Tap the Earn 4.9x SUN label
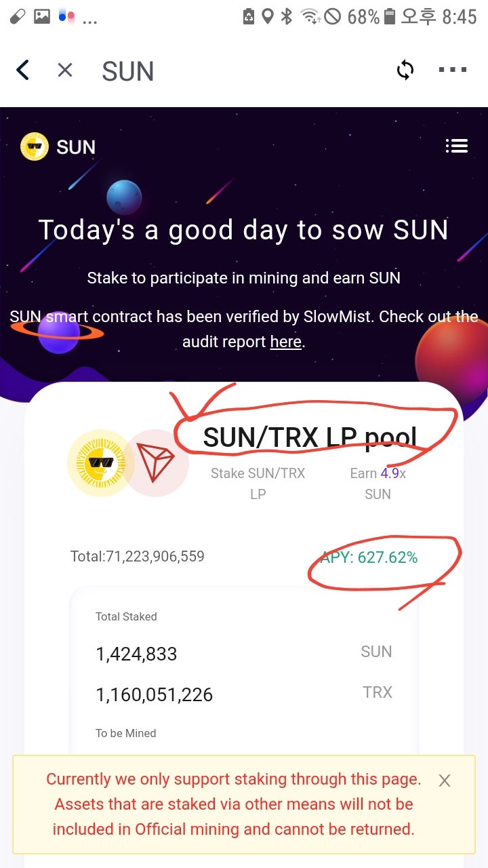488x868 pixels. point(378,484)
